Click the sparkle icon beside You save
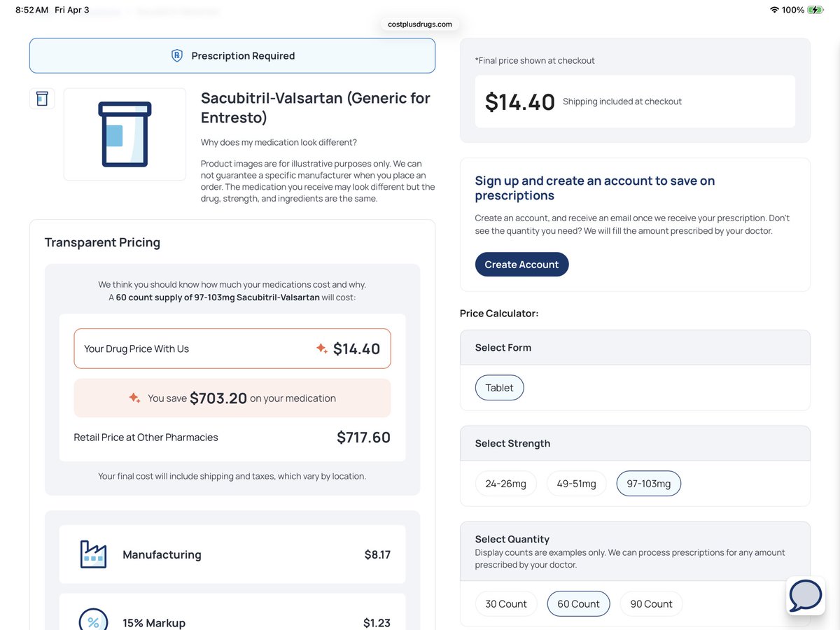 click(x=134, y=398)
